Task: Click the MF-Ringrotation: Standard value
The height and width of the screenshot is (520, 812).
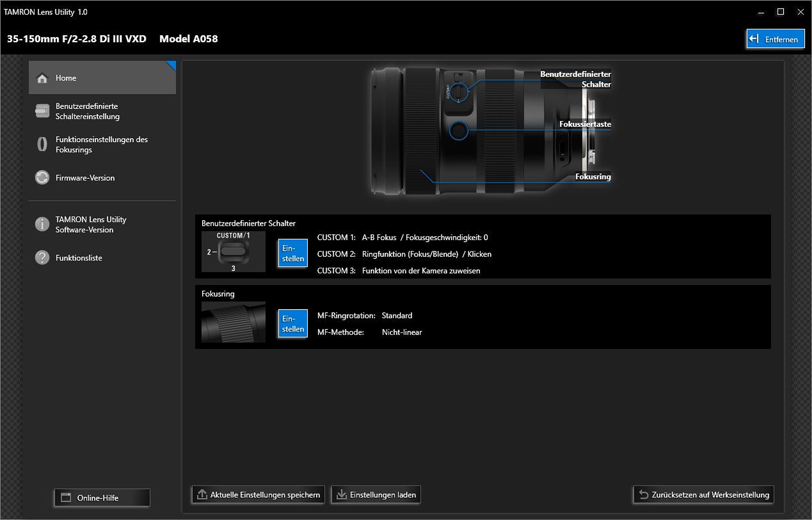Action: [x=397, y=315]
